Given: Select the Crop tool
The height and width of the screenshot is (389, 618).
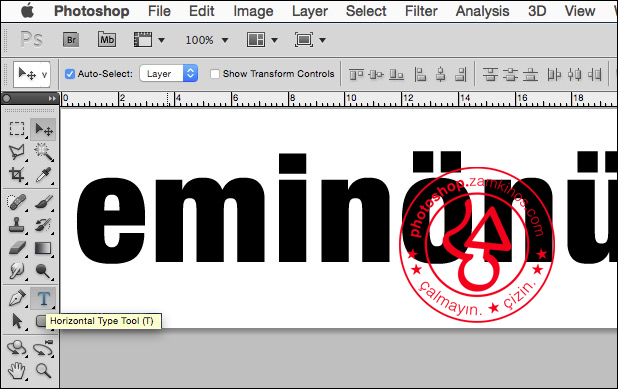Looking at the screenshot, I should (17, 175).
